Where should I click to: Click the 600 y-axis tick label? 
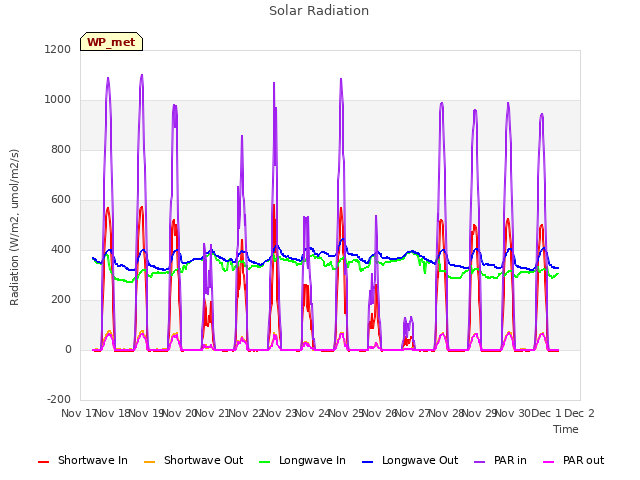tap(61, 200)
